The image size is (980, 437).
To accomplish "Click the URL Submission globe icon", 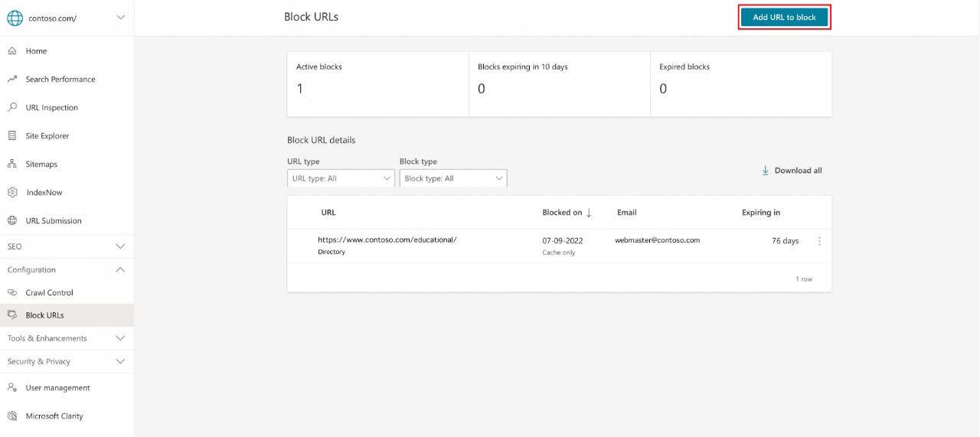I will point(12,221).
